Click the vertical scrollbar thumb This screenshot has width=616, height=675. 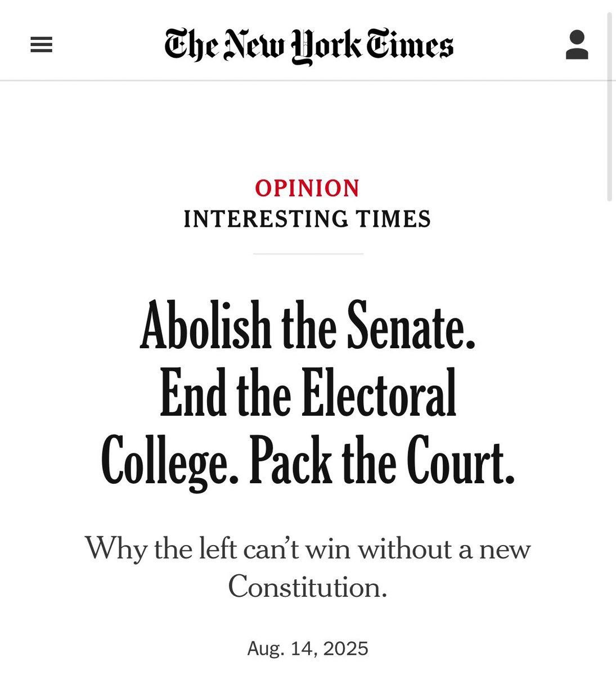609,107
